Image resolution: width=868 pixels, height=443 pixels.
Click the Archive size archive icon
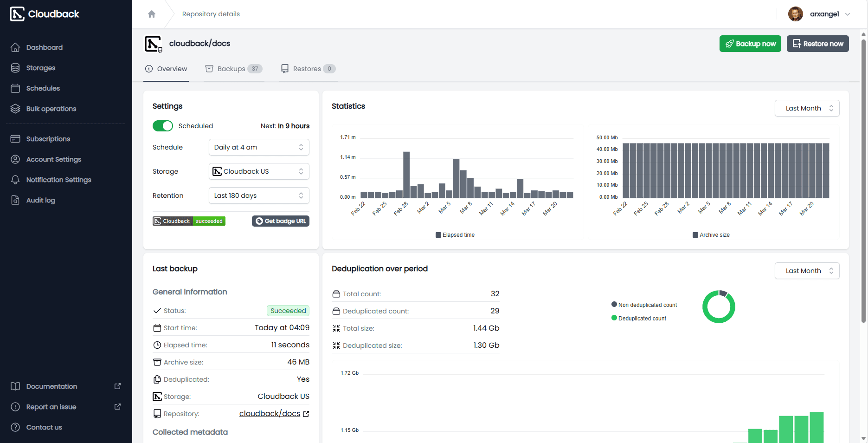157,362
